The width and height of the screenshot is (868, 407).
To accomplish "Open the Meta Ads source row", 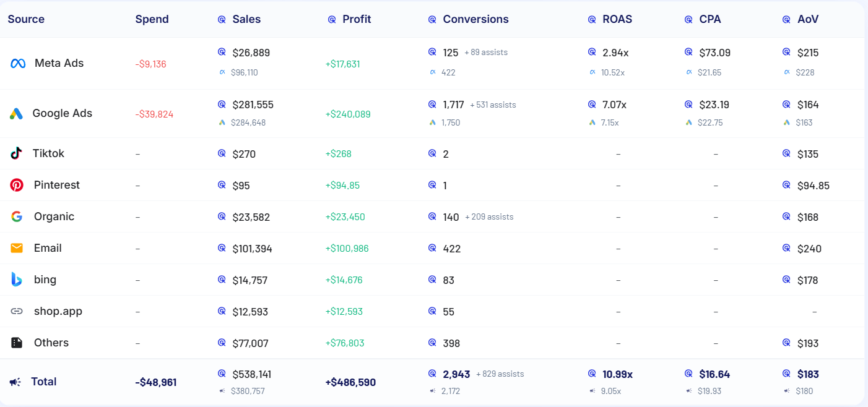I will [x=59, y=63].
